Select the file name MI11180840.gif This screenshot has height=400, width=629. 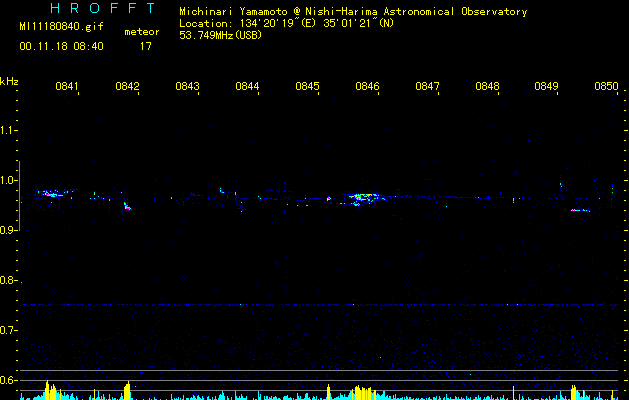pos(61,27)
